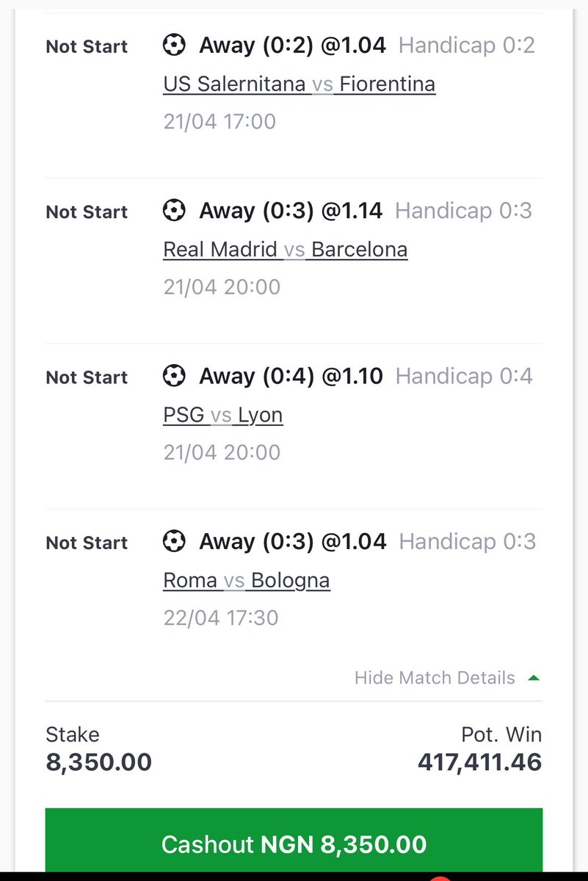Screen dimensions: 588x881
Task: Click Hide Match Details text
Action: pos(435,678)
